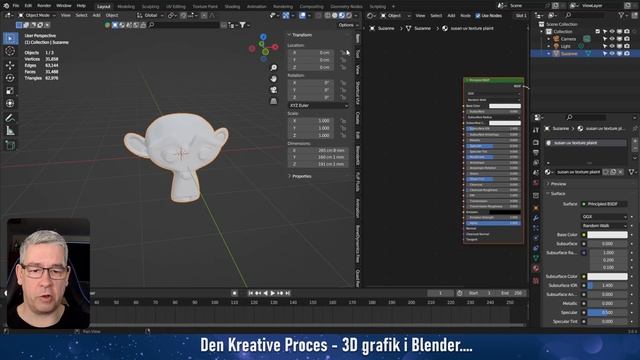Click the Base Color swatch in properties
The height and width of the screenshot is (360, 640).
coord(607,235)
